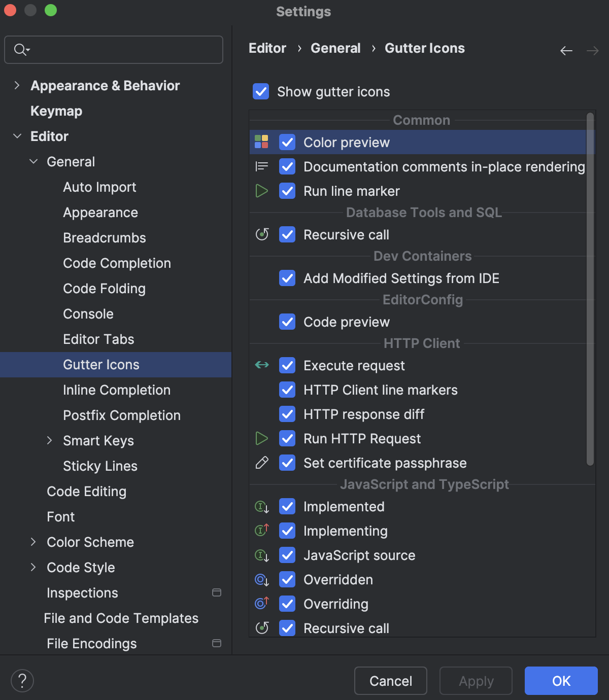Open the help question mark icon
Image resolution: width=609 pixels, height=700 pixels.
point(22,680)
